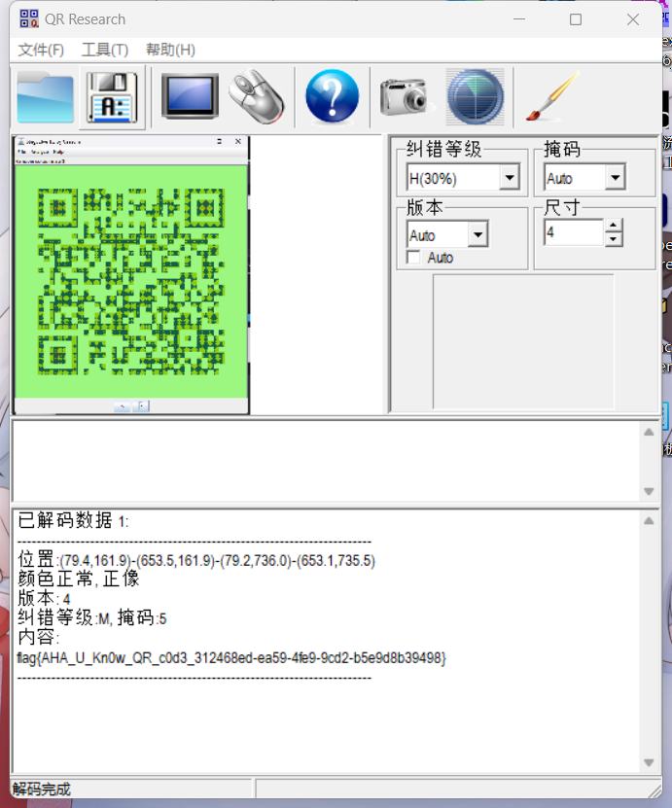
Task: Open help with the question mark icon
Action: click(332, 97)
